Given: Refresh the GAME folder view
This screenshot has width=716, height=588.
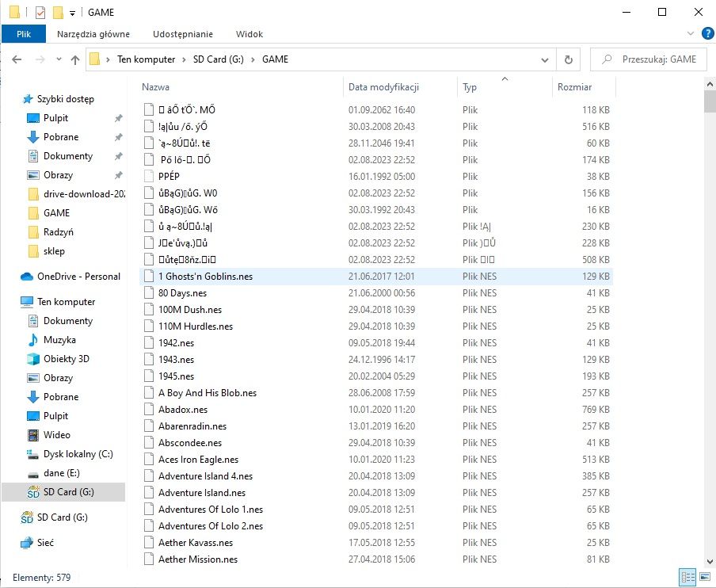Looking at the screenshot, I should pyautogui.click(x=569, y=59).
